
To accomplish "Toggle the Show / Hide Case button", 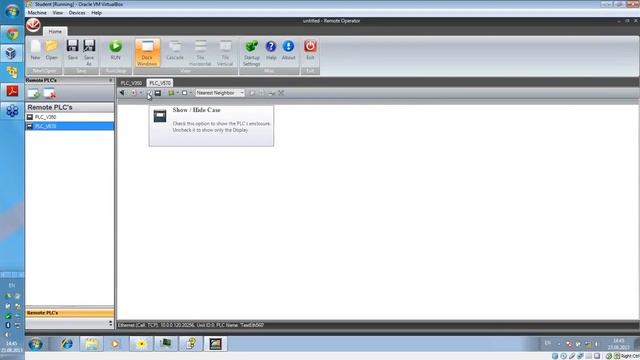I will (158, 93).
